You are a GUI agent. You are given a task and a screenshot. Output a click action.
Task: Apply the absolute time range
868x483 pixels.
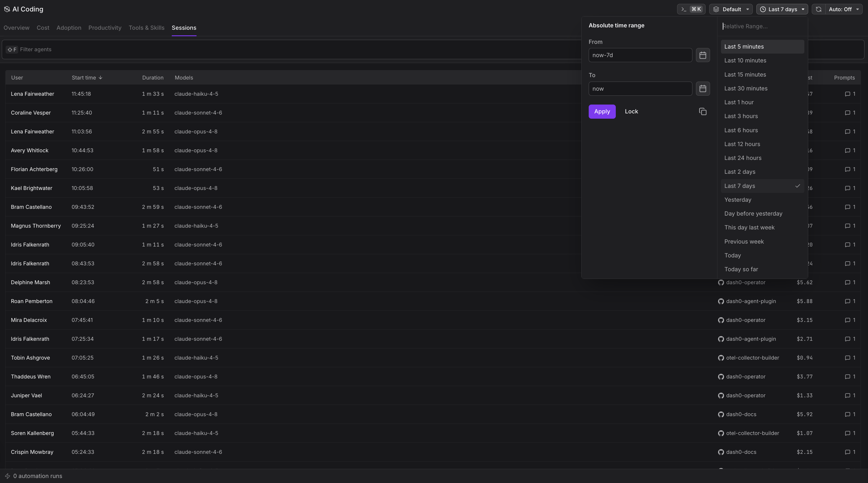pyautogui.click(x=602, y=112)
